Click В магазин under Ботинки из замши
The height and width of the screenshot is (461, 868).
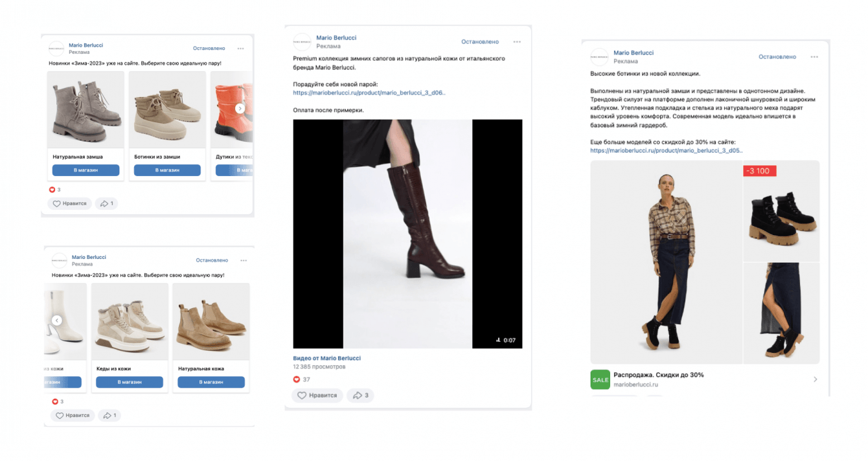click(167, 170)
